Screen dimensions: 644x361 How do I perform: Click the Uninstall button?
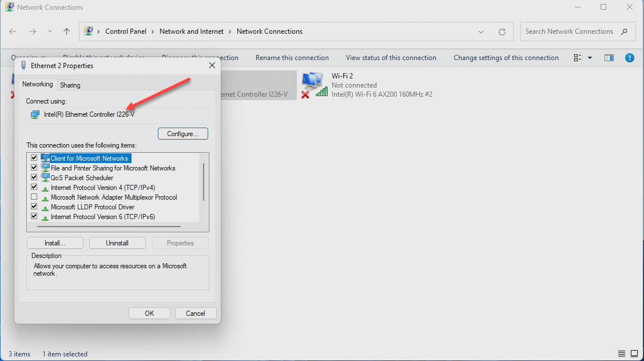(117, 243)
